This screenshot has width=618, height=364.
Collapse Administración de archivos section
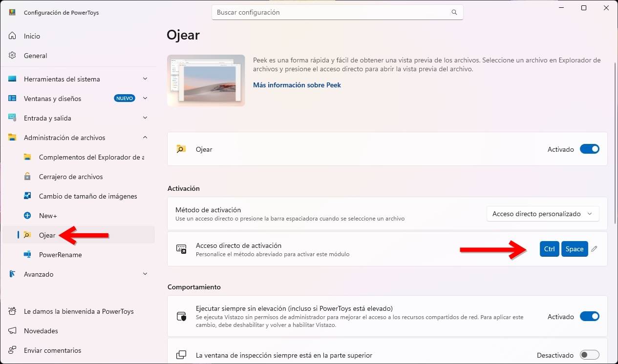pyautogui.click(x=145, y=138)
